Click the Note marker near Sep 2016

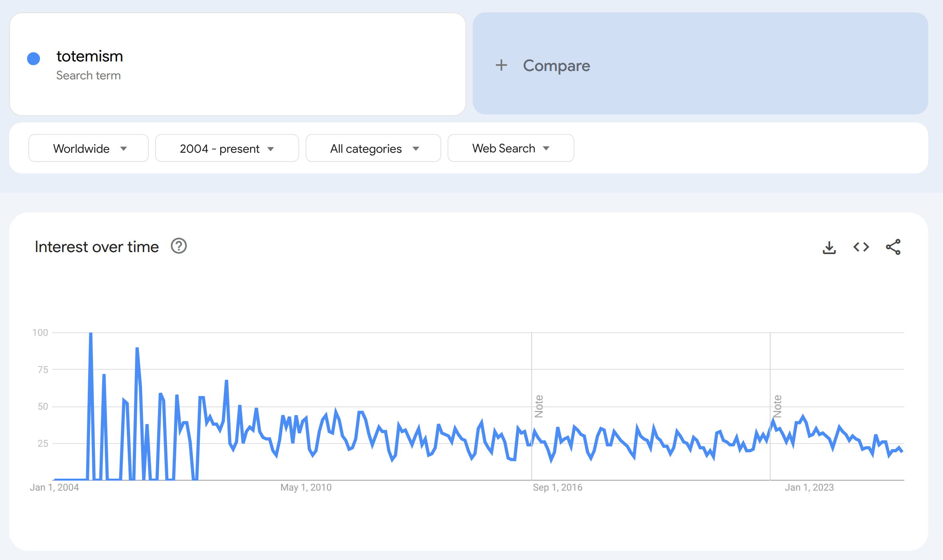(539, 406)
